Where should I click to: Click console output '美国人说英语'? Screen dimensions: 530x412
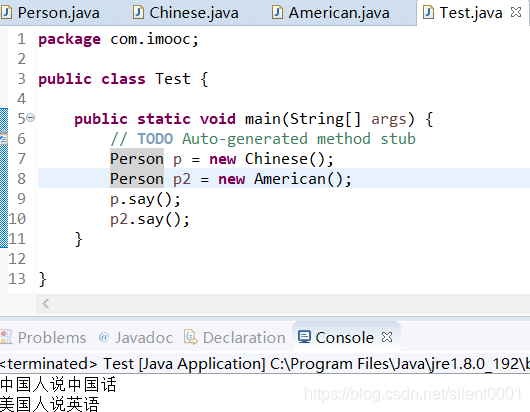coord(50,404)
